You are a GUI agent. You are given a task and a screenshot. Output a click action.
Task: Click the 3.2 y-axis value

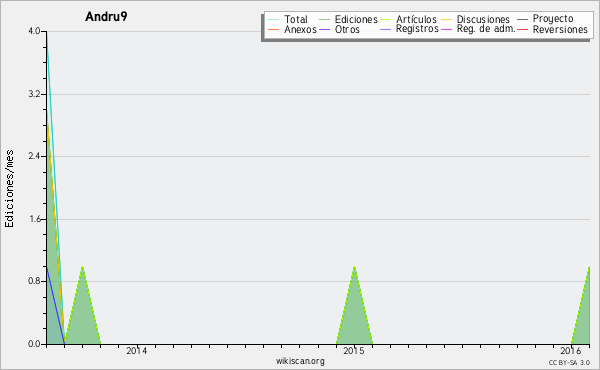(34, 94)
